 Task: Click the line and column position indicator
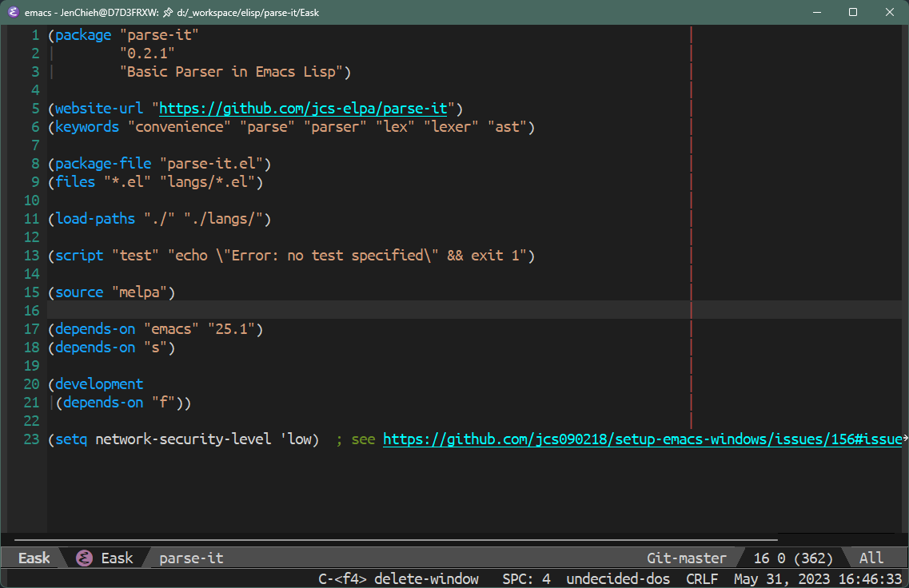[x=793, y=558]
